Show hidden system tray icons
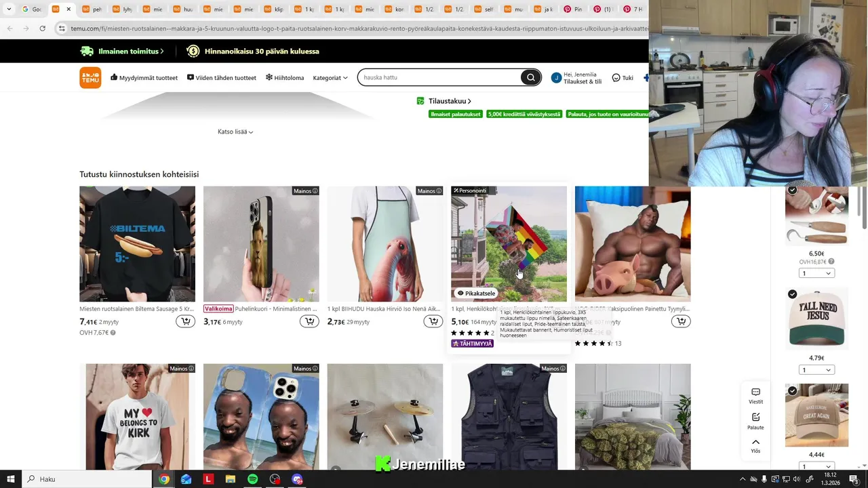Viewport: 868px width, 488px height. [742, 479]
